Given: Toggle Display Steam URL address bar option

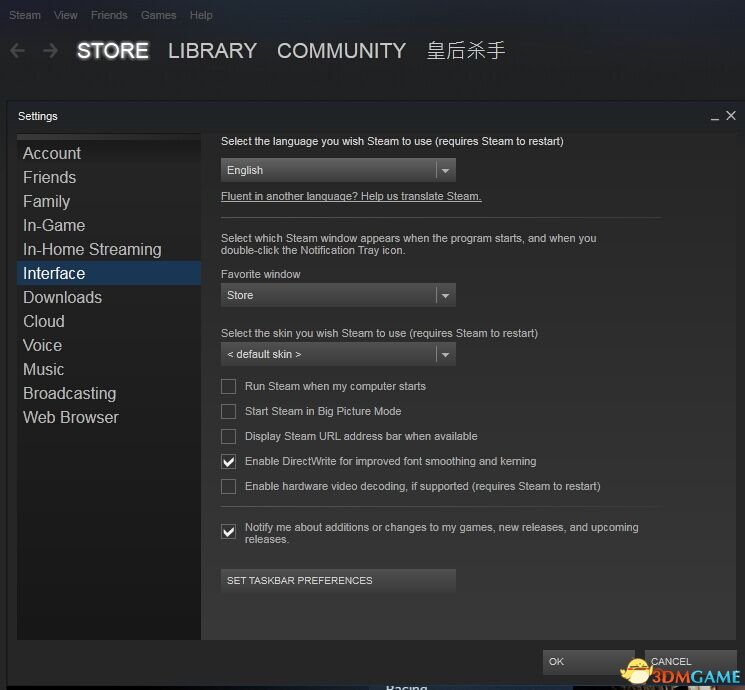Looking at the screenshot, I should [x=228, y=437].
